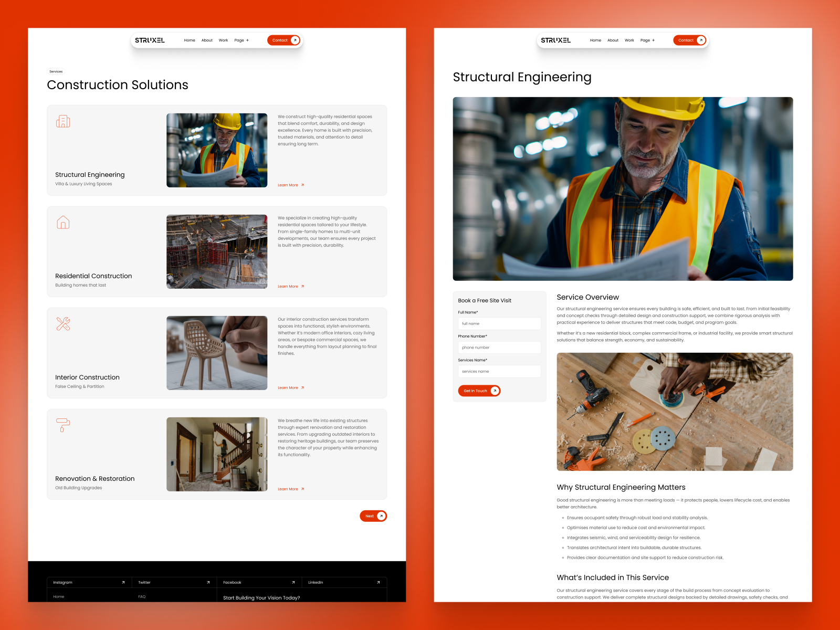The width and height of the screenshot is (840, 630).
Task: Click the FAQ link in the footer
Action: click(x=142, y=597)
